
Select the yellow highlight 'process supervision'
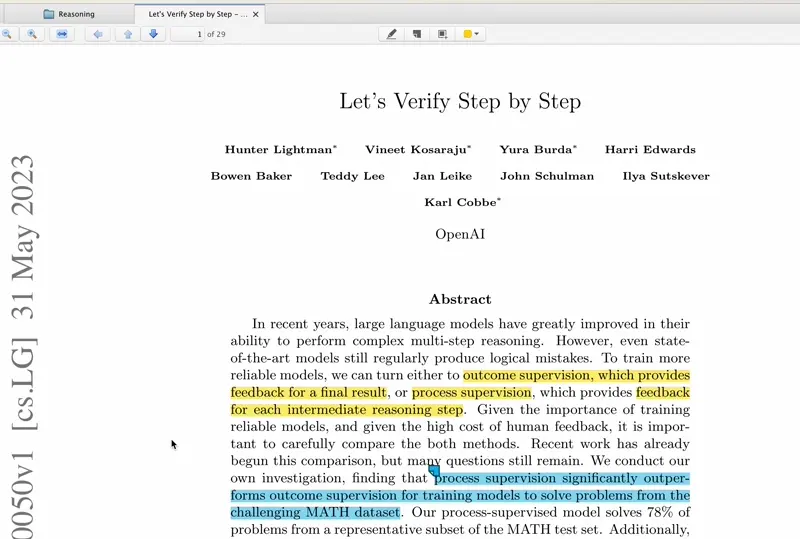[x=472, y=393]
